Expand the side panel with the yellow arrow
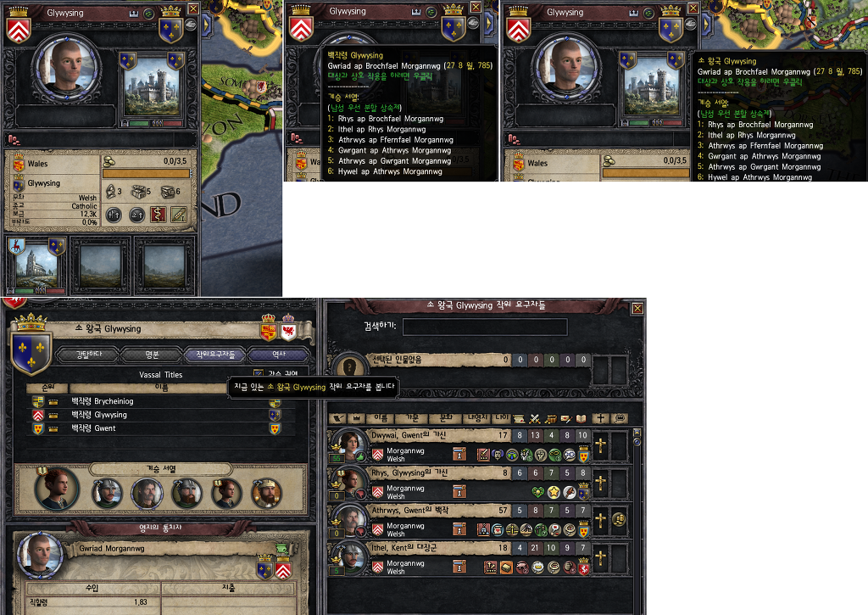The image size is (868, 615). [207, 25]
